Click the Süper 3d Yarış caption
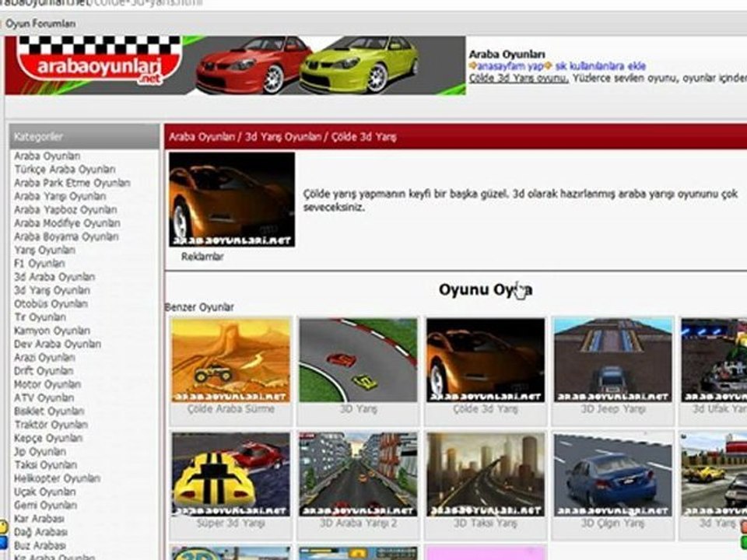747x560 pixels. [230, 523]
